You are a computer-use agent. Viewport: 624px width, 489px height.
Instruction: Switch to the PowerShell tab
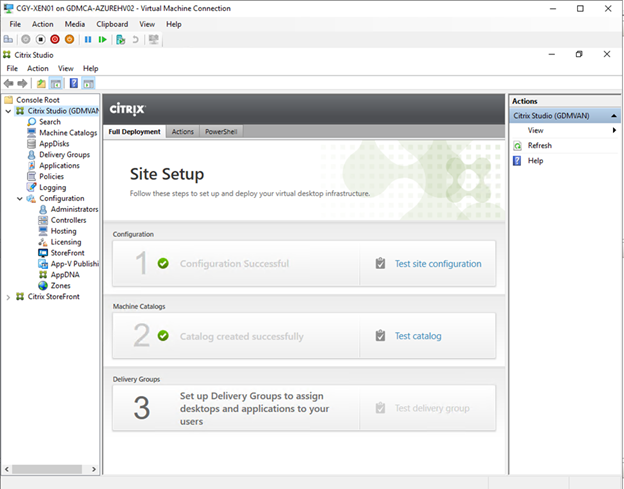pos(221,132)
